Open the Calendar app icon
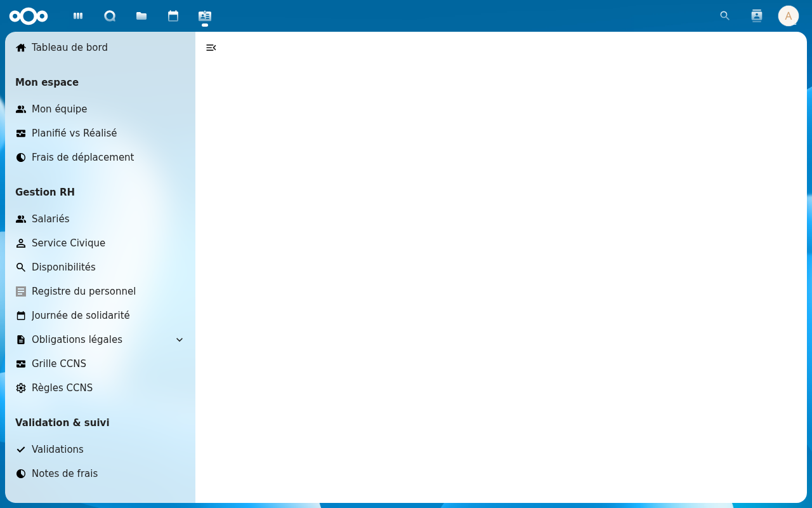Image resolution: width=812 pixels, height=508 pixels. (x=173, y=16)
